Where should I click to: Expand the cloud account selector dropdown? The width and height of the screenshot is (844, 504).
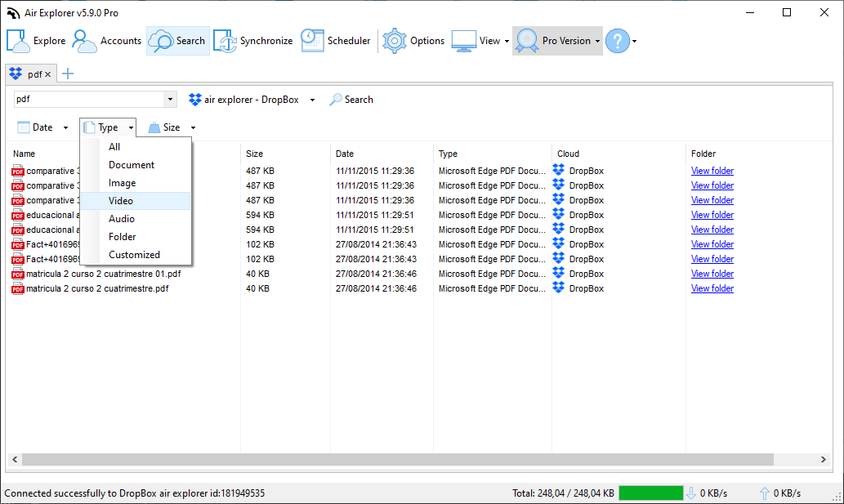point(312,99)
